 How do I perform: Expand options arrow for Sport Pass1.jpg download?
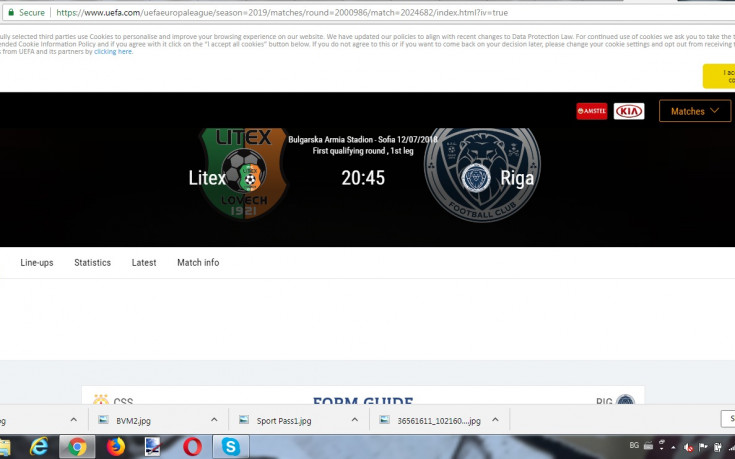355,420
